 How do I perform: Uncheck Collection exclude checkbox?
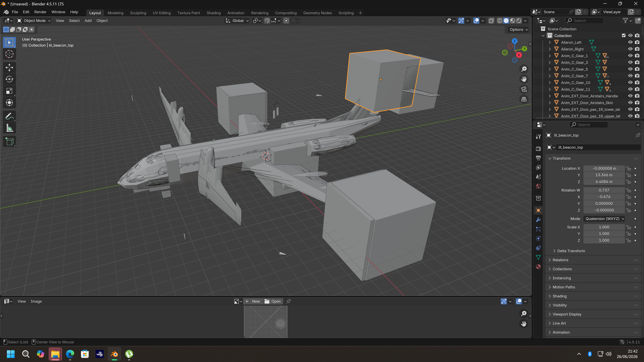click(x=624, y=36)
